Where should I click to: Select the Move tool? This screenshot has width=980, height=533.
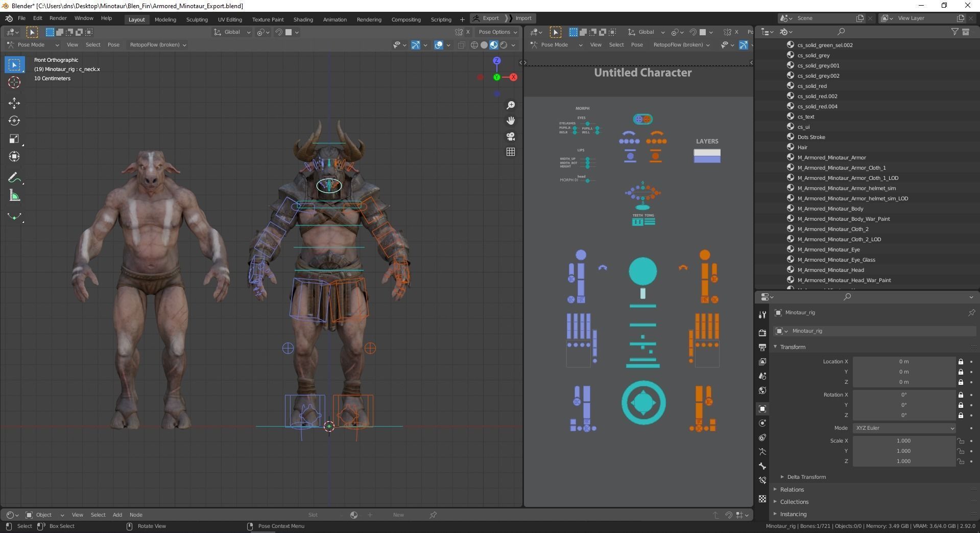[x=14, y=103]
